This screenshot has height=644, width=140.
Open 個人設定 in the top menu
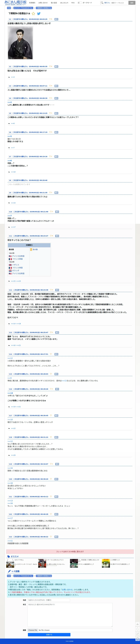[x=54, y=3]
